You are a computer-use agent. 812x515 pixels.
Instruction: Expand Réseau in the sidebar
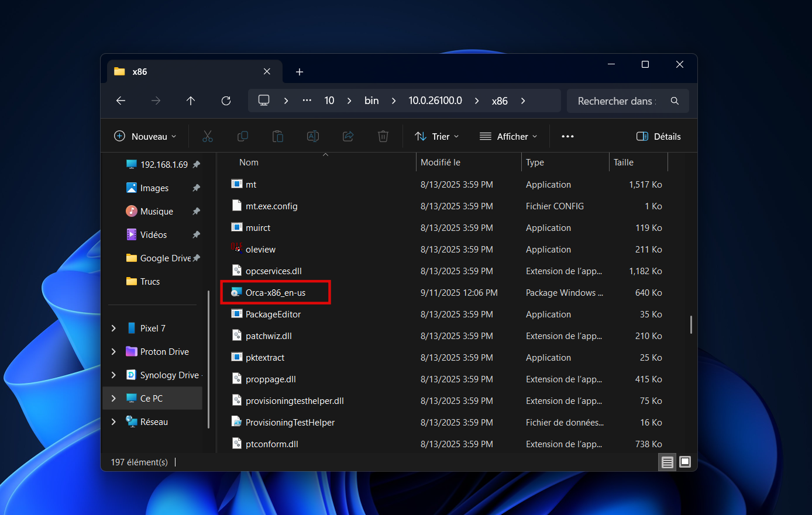click(x=113, y=421)
